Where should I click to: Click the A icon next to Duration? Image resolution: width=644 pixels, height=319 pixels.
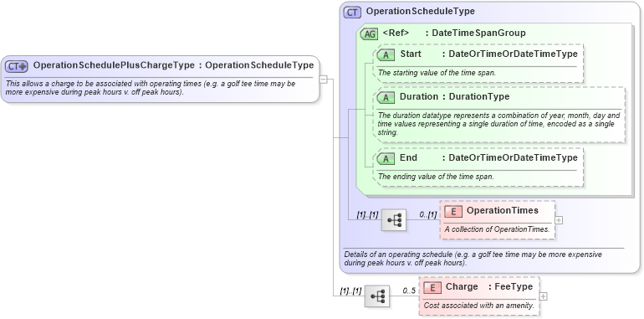pos(386,97)
